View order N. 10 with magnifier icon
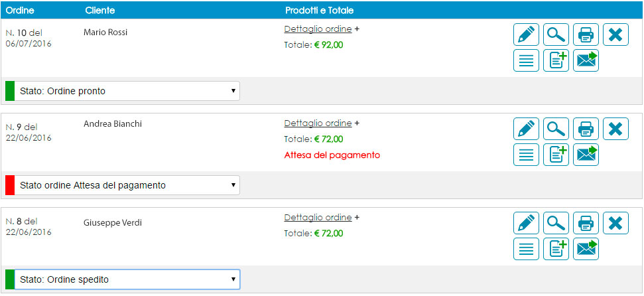This screenshot has width=644, height=296. tap(556, 35)
